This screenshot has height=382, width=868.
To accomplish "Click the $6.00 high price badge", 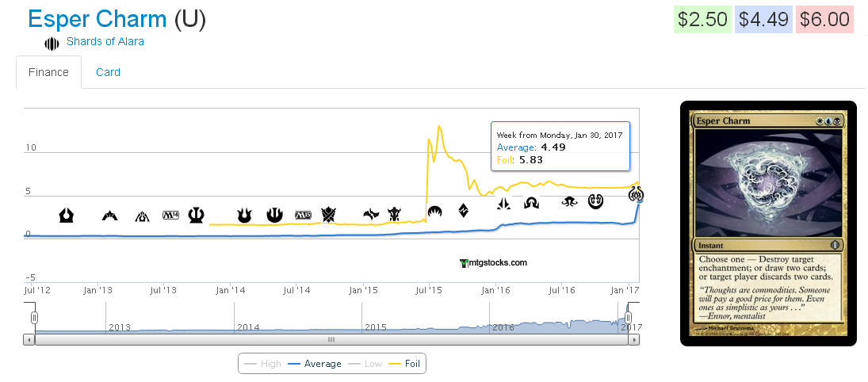I will pyautogui.click(x=824, y=19).
